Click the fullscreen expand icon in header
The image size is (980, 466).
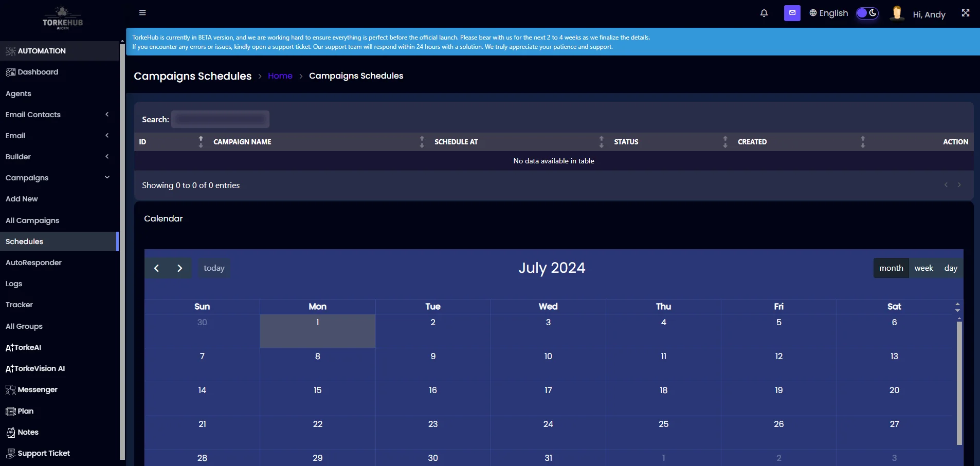tap(966, 13)
